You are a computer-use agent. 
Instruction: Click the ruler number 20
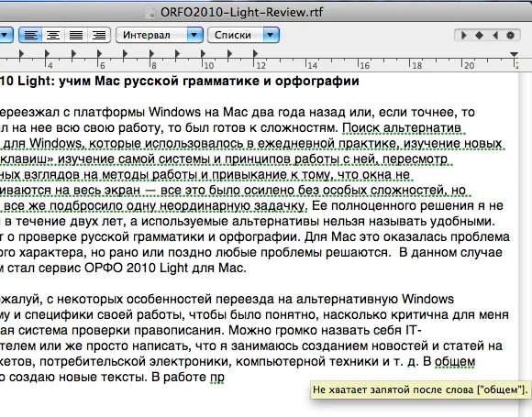coord(469,65)
